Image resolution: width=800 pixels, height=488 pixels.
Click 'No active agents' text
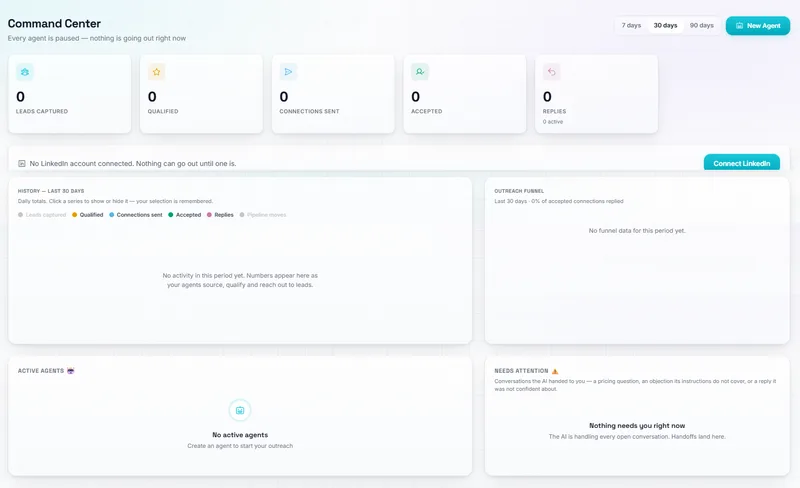coord(240,435)
